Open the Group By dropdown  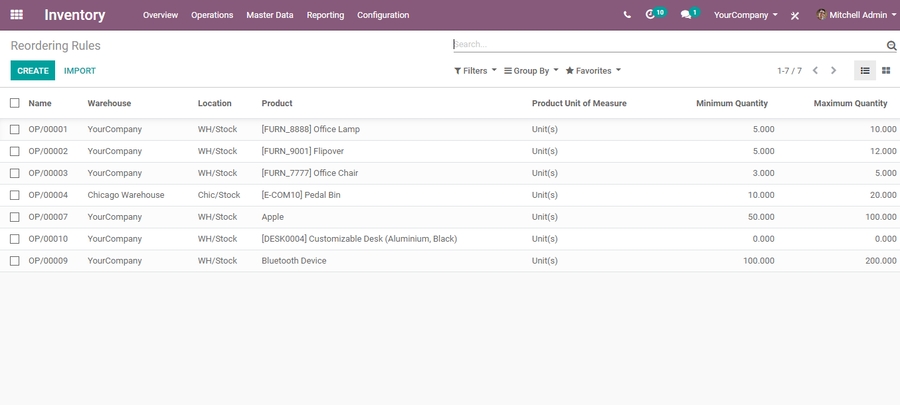click(x=531, y=71)
